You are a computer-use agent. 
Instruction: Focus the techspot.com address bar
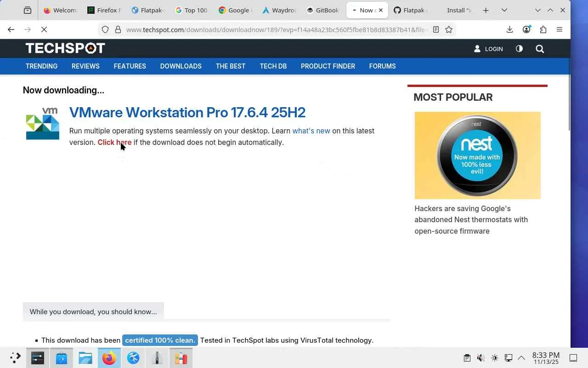(277, 29)
